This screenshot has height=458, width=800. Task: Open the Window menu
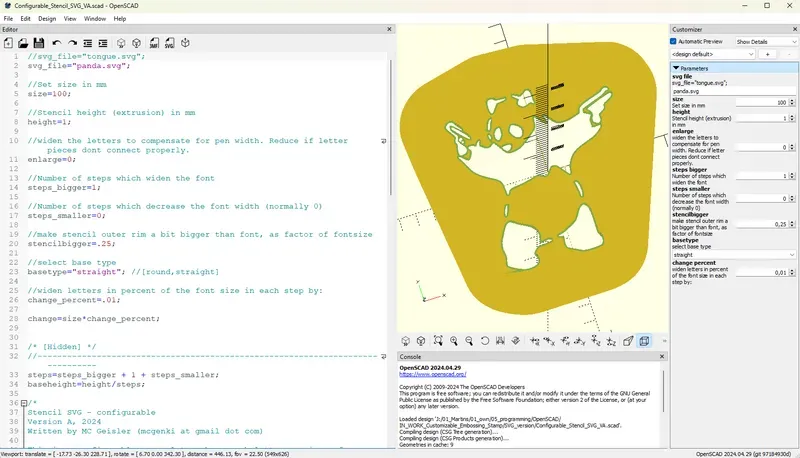(x=95, y=18)
